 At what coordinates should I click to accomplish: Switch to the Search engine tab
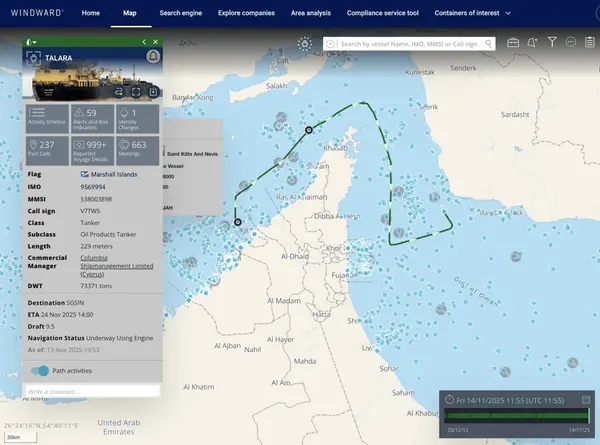(x=181, y=13)
